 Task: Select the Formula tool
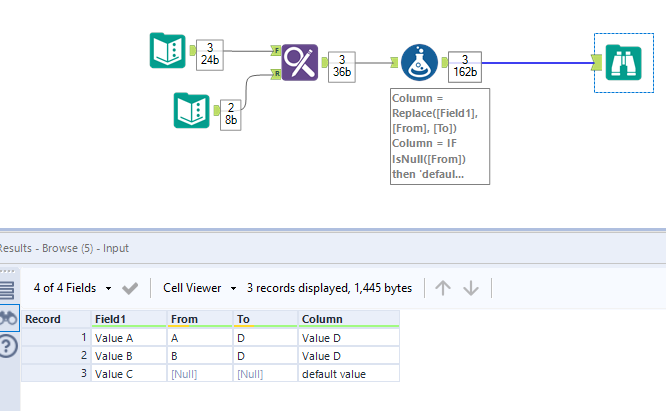tap(420, 62)
